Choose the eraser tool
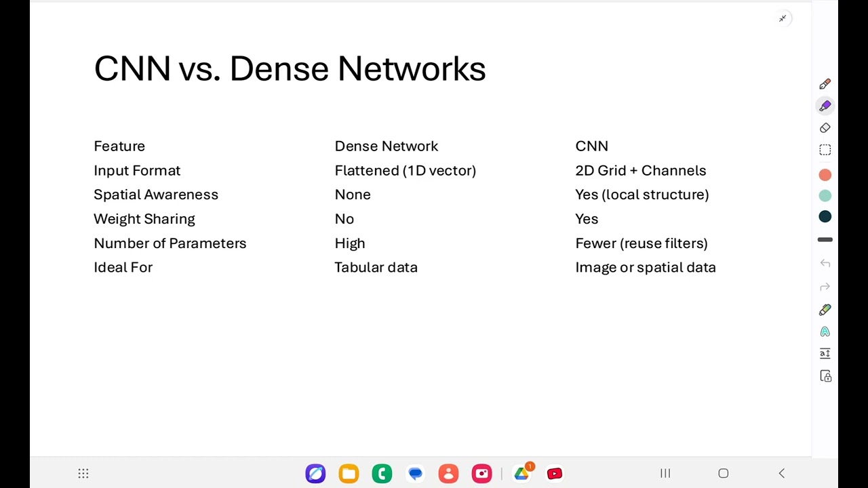Image resolution: width=868 pixels, height=488 pixels. tap(825, 128)
